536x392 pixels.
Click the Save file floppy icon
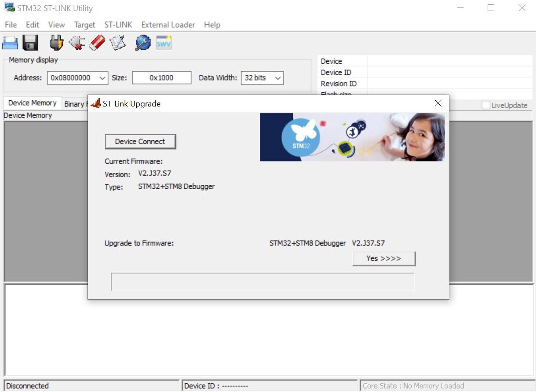[30, 43]
